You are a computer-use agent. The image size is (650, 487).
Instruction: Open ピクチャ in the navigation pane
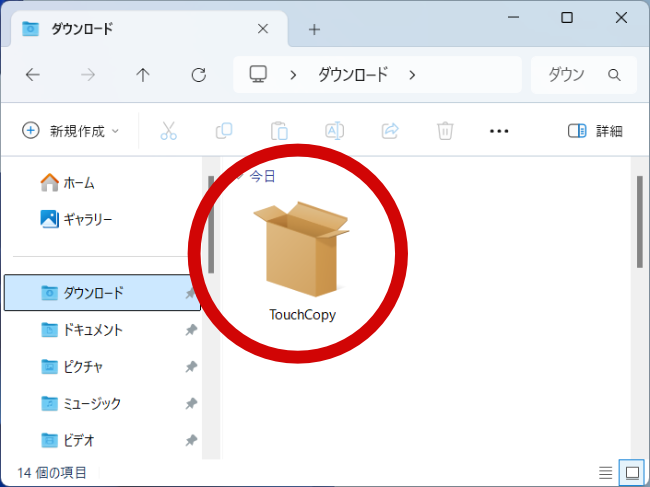(x=72, y=367)
